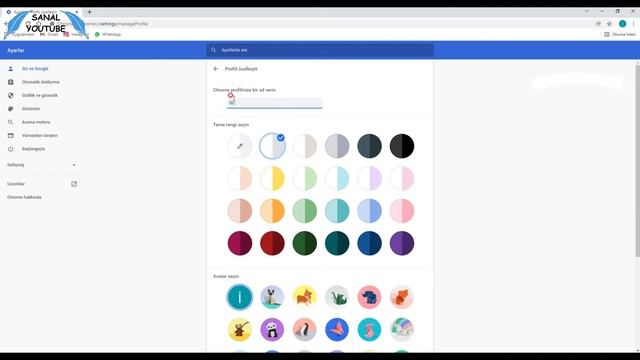Select the navy blue theme swatch
This screenshot has height=360, width=640.
[369, 243]
